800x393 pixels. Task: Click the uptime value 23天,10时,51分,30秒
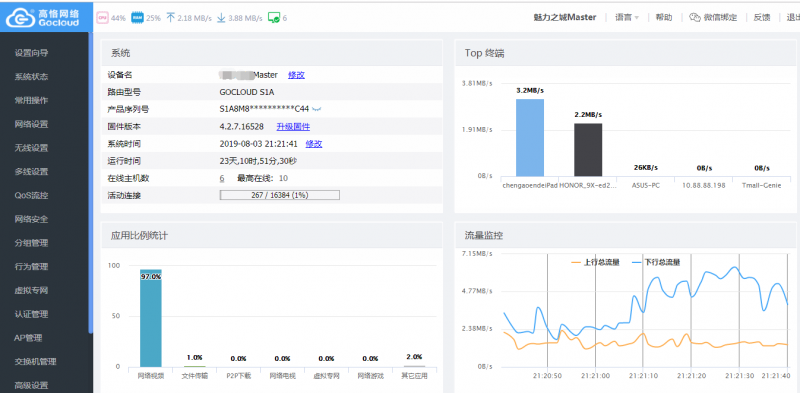(258, 161)
